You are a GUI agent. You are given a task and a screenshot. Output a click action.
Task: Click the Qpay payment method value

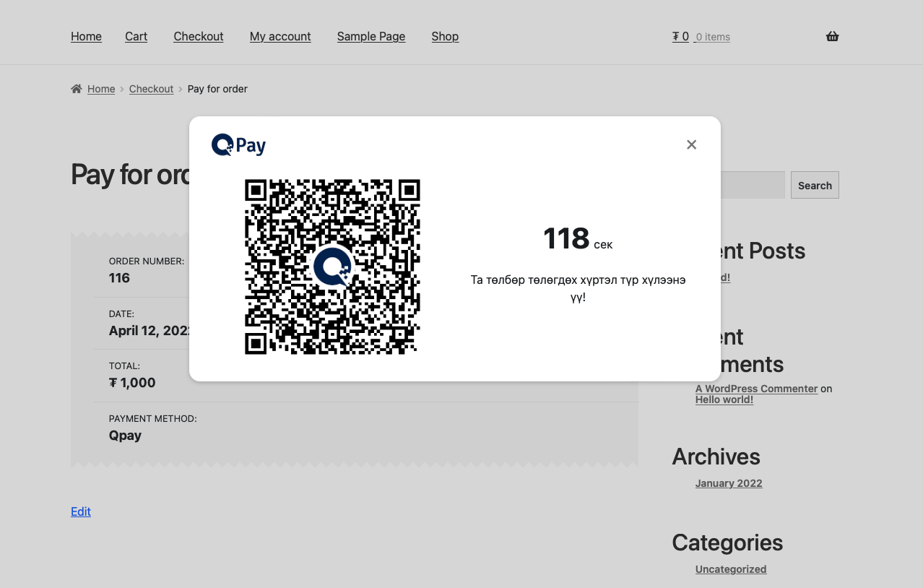click(x=125, y=436)
